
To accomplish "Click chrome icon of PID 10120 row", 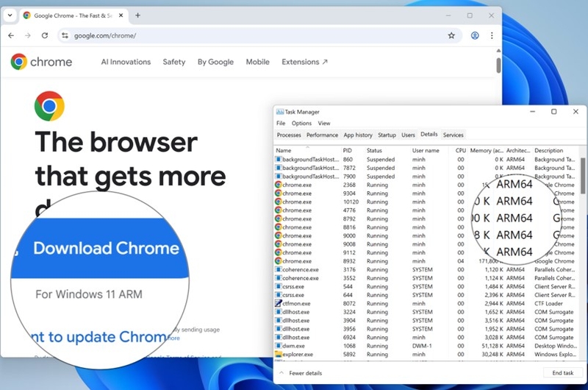I will point(279,202).
